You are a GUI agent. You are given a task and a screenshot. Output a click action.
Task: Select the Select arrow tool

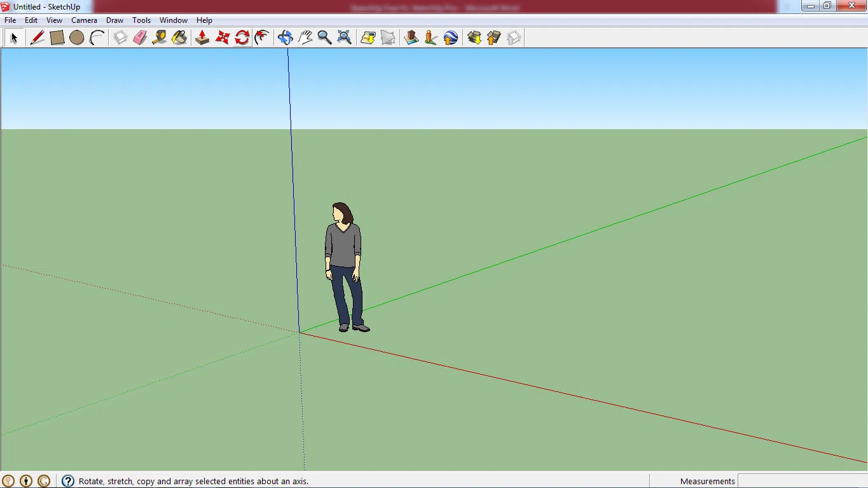(x=13, y=38)
